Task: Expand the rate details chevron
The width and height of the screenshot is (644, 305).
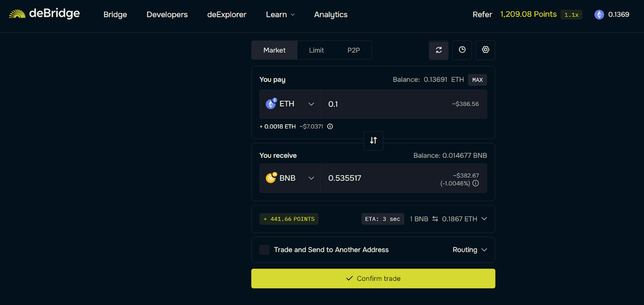Action: coord(484,219)
